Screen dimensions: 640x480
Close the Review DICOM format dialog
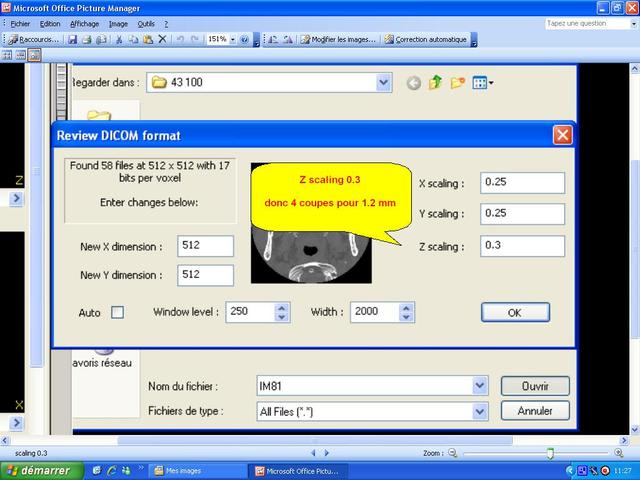[562, 135]
